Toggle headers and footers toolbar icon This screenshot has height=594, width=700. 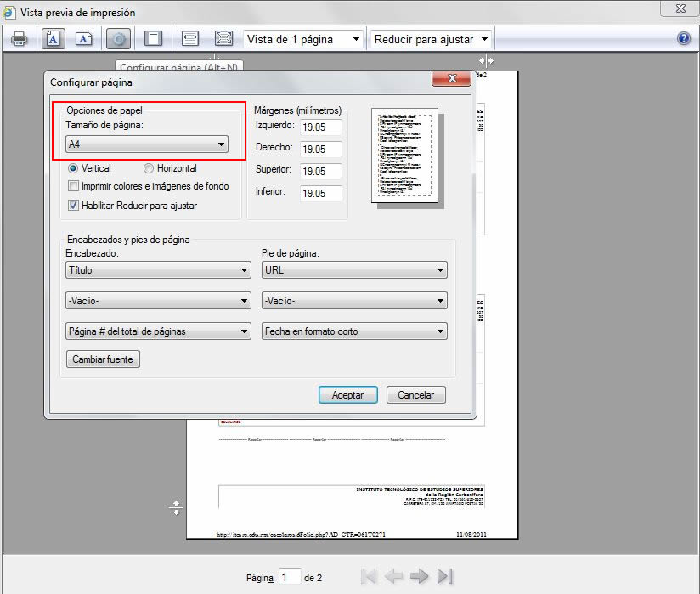click(x=153, y=39)
